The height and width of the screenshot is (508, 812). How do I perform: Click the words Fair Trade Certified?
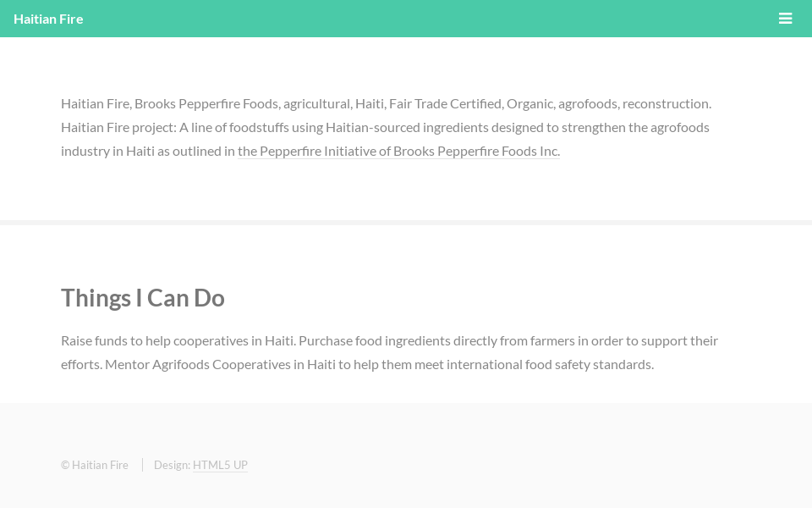click(445, 103)
